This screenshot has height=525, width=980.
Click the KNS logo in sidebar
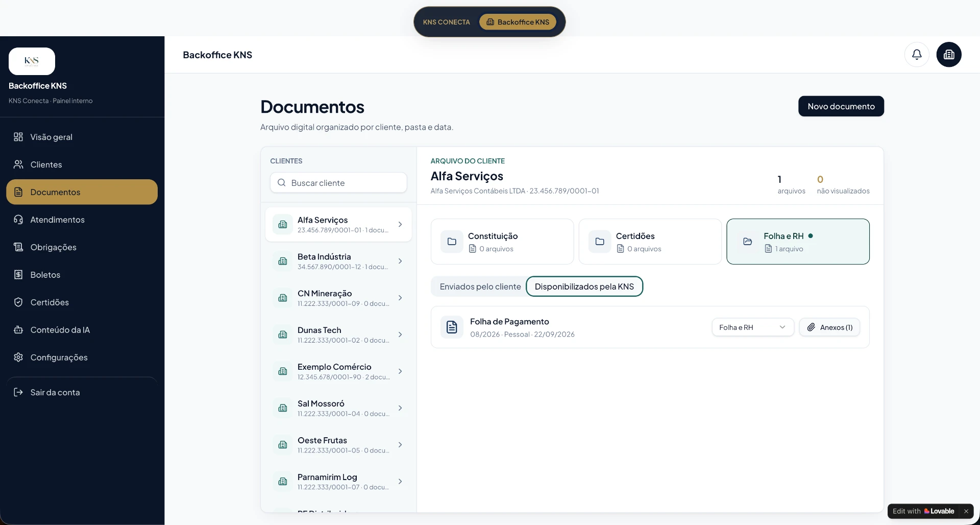click(x=32, y=61)
